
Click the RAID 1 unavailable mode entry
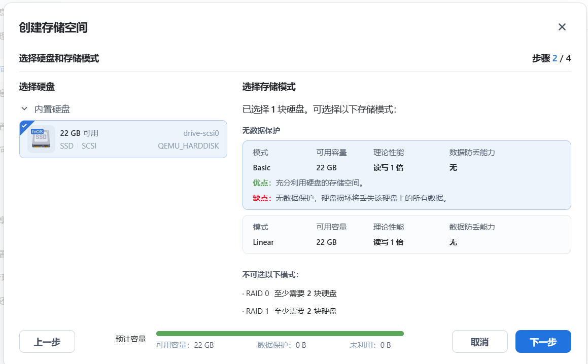click(x=290, y=311)
